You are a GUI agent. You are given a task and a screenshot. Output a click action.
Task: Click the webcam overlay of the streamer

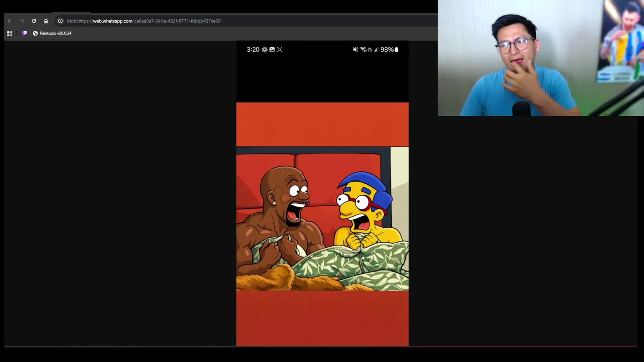pos(541,58)
